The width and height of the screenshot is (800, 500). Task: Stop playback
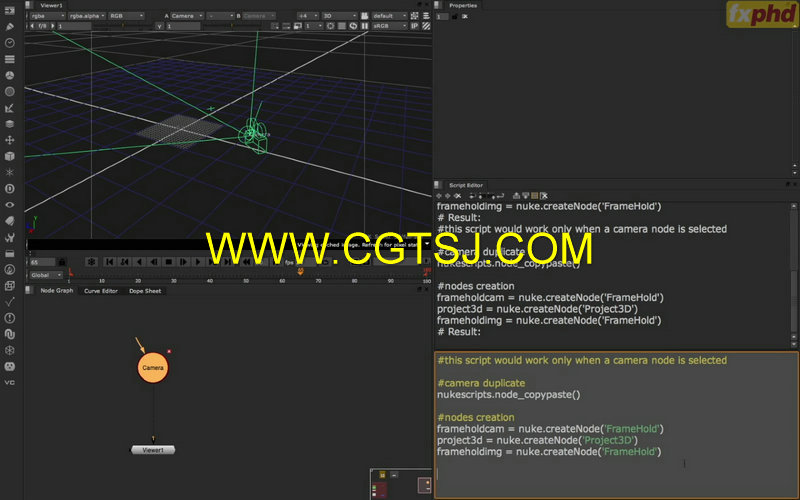click(x=168, y=262)
